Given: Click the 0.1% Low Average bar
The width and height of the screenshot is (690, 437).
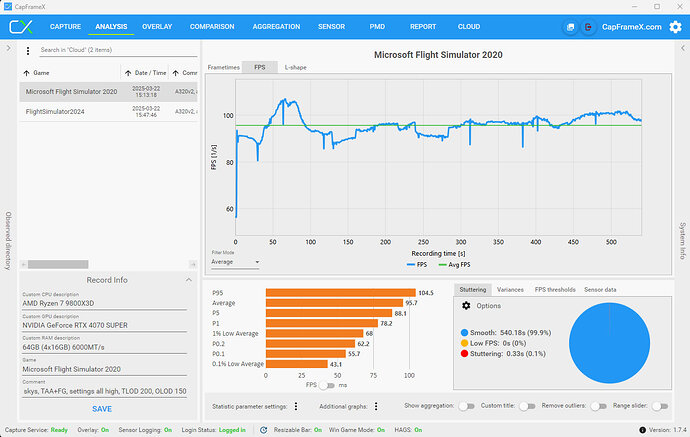Looking at the screenshot, I should pyautogui.click(x=297, y=364).
